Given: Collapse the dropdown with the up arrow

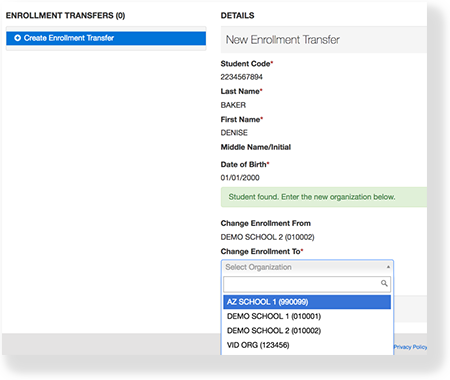Looking at the screenshot, I should [x=388, y=267].
